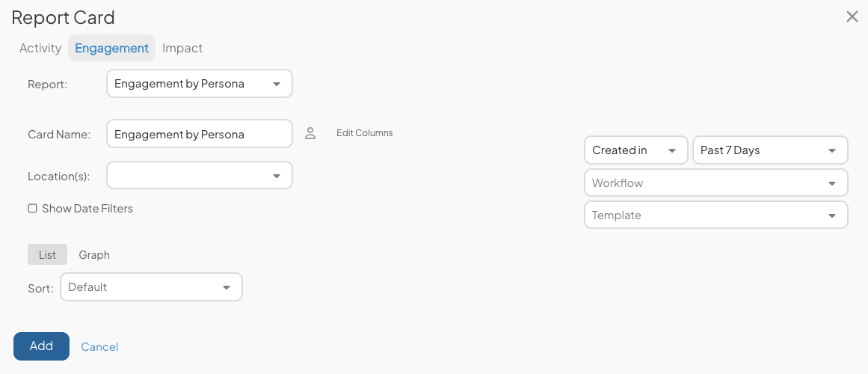Switch to the Activity tab
The height and width of the screenshot is (374, 868).
coord(40,48)
